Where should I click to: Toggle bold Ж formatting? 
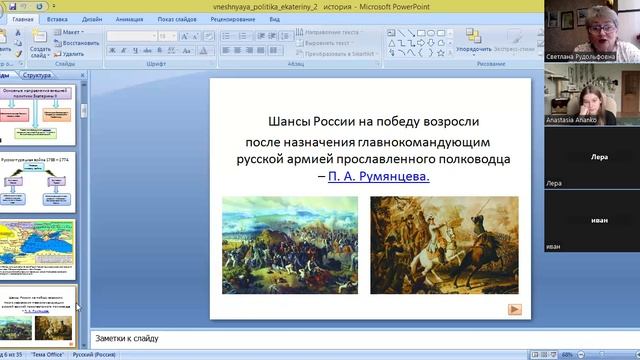pos(112,51)
